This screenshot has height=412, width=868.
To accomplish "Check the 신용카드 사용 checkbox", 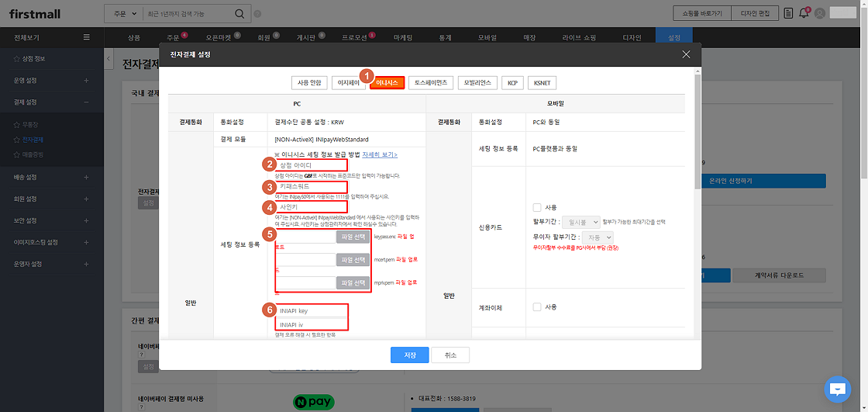I will tap(536, 207).
